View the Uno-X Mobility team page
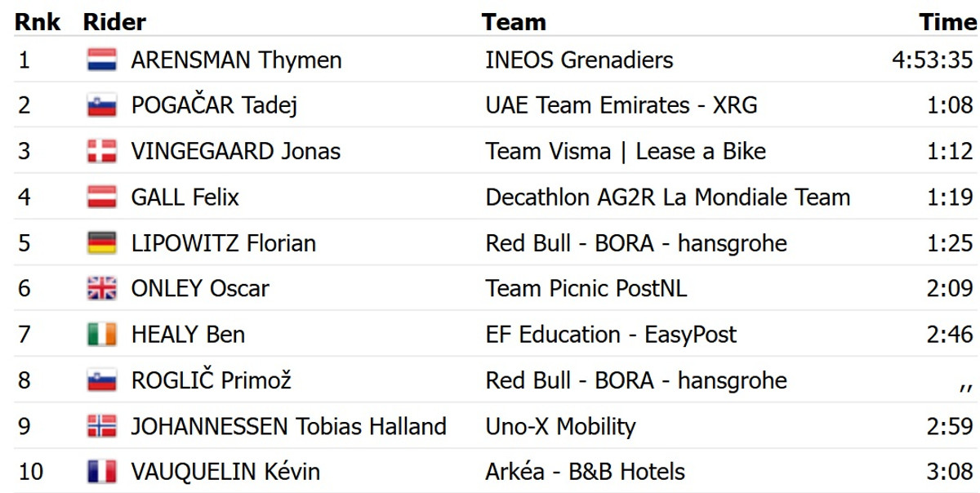 pyautogui.click(x=560, y=426)
